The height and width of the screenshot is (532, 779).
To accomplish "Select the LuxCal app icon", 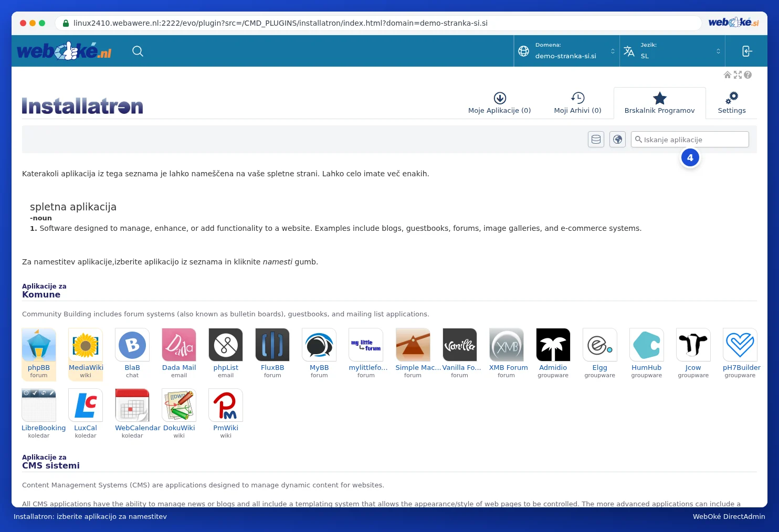I will click(86, 406).
